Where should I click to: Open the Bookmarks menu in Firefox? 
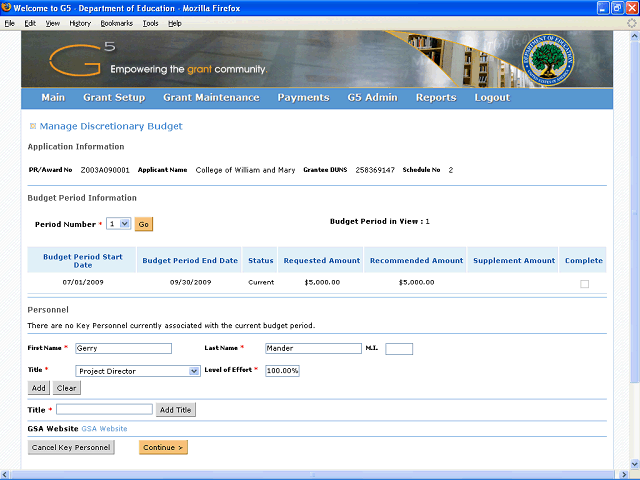(116, 22)
